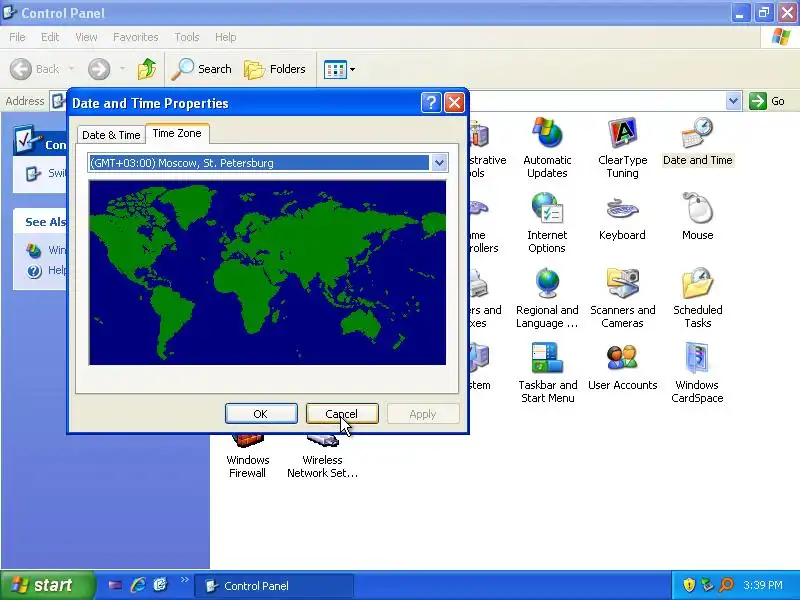Open the Favorites menu
The height and width of the screenshot is (600, 800).
click(x=136, y=37)
